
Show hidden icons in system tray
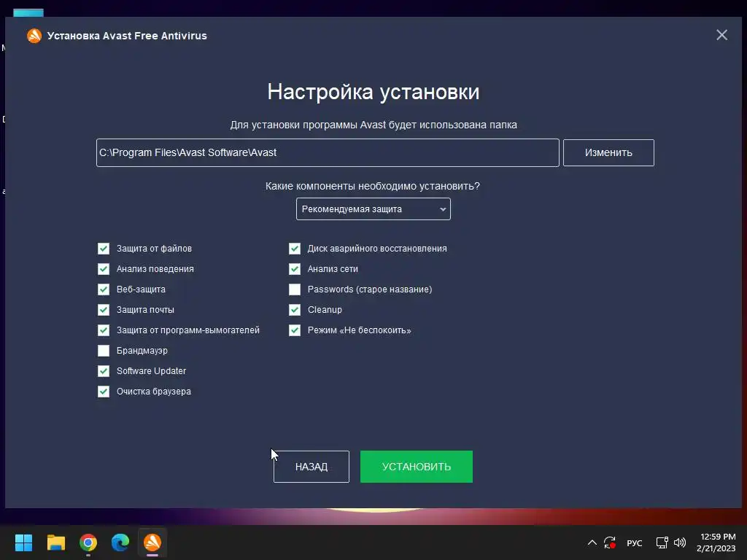tap(592, 542)
